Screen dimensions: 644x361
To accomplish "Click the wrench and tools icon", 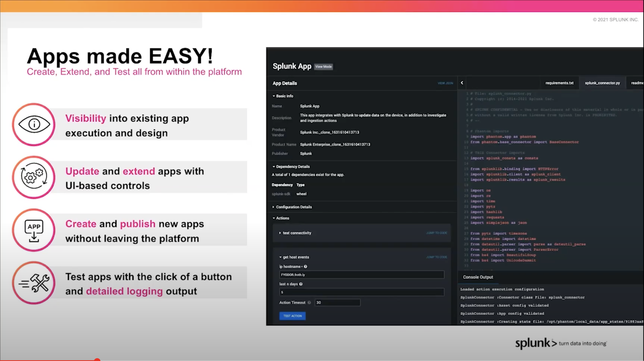I will pyautogui.click(x=34, y=283).
